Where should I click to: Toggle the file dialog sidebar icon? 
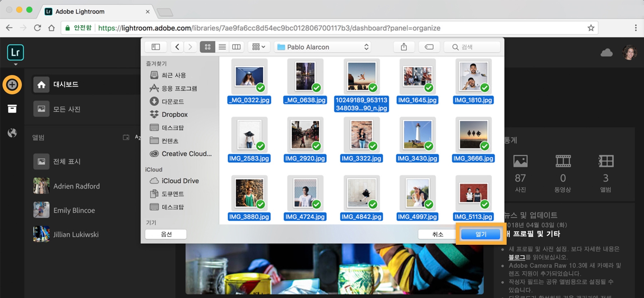[156, 47]
